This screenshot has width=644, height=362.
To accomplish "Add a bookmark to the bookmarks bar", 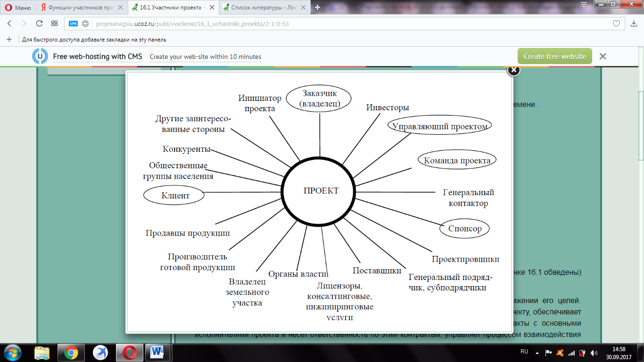I will click(x=9, y=40).
